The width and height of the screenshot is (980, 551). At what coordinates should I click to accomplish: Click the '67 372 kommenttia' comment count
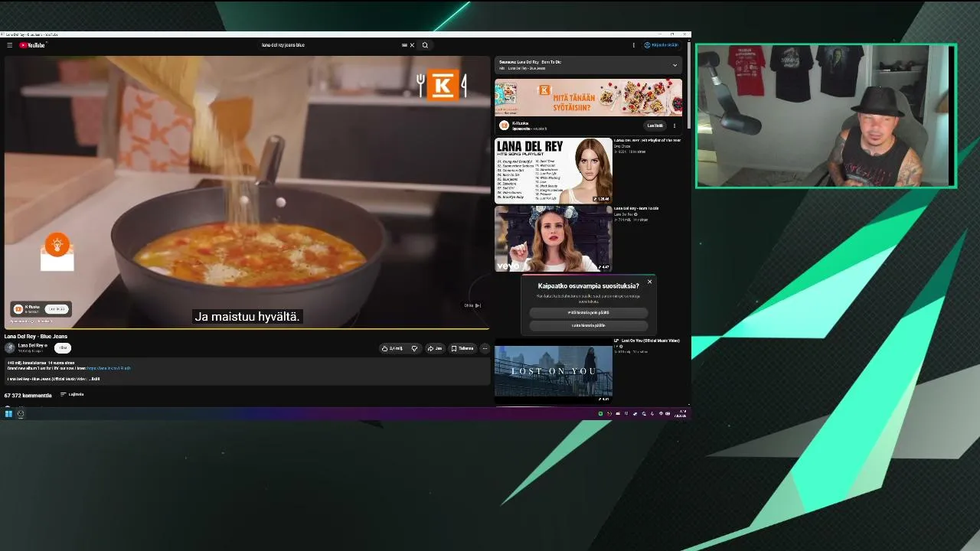[28, 396]
